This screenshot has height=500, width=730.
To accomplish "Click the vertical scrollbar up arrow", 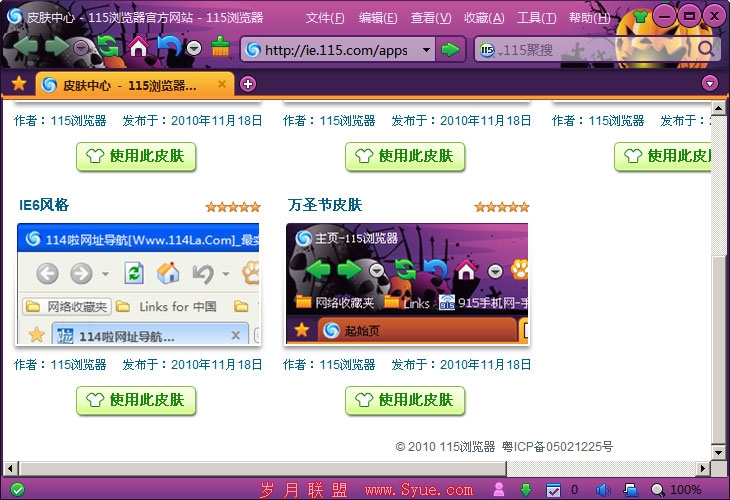I will click(x=718, y=109).
